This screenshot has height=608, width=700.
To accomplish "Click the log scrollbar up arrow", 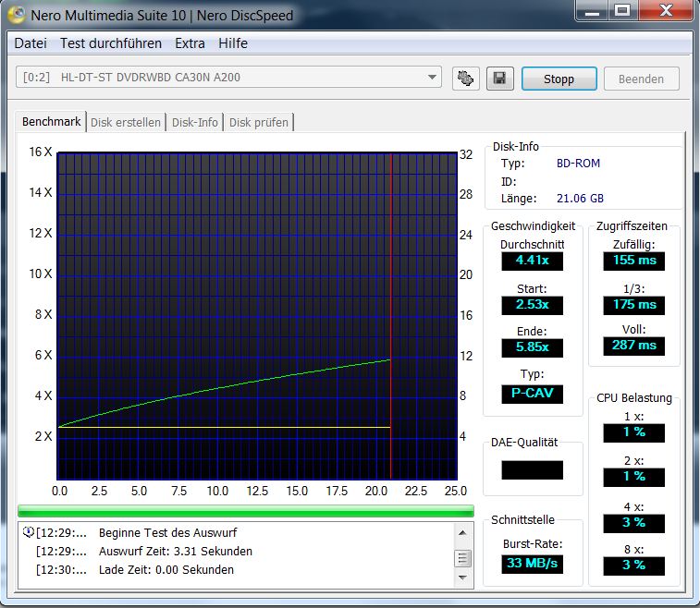I will (462, 532).
